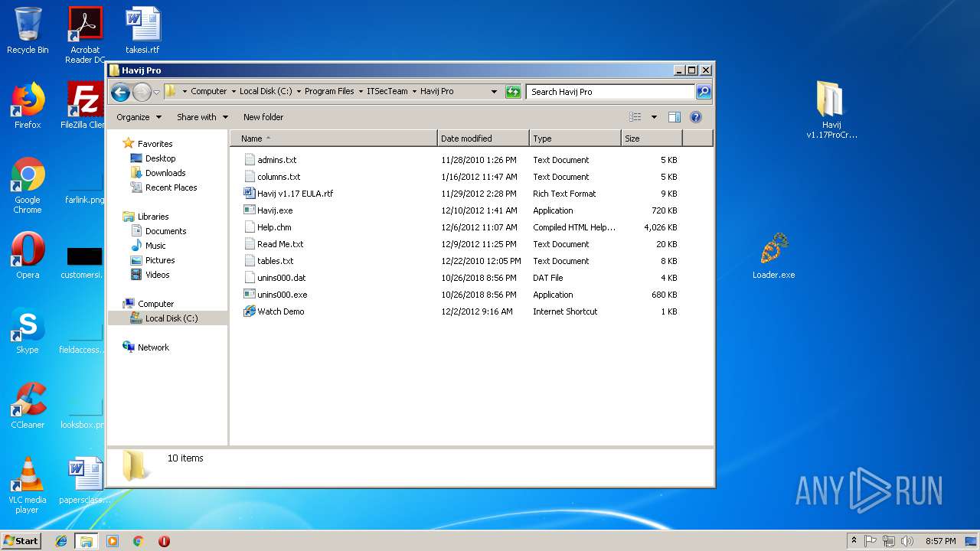980x551 pixels.
Task: Open Opera from the taskbar
Action: (164, 541)
